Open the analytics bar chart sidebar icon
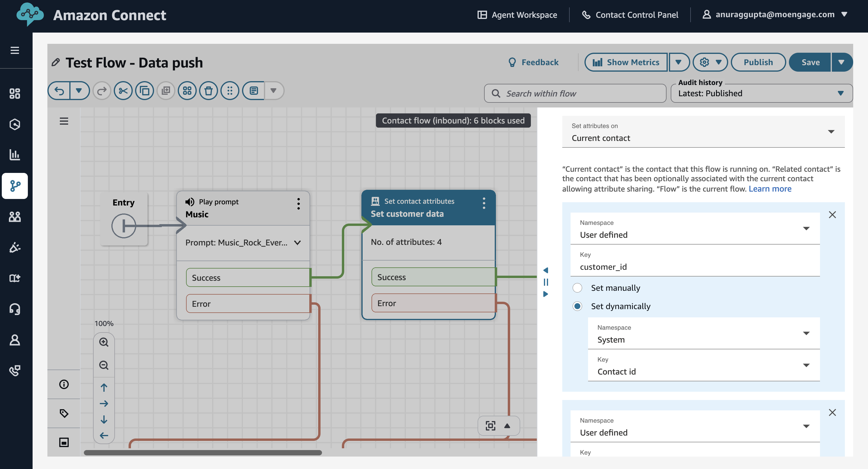 (15, 155)
